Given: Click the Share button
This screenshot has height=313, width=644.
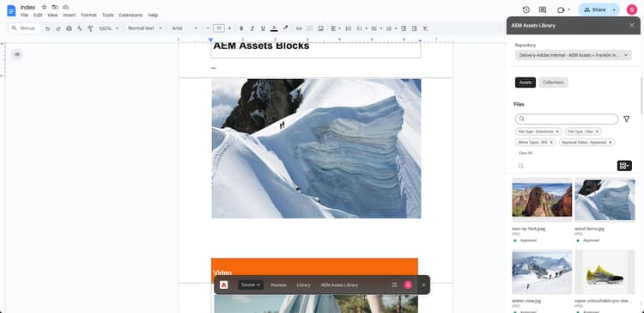Looking at the screenshot, I should [x=594, y=9].
